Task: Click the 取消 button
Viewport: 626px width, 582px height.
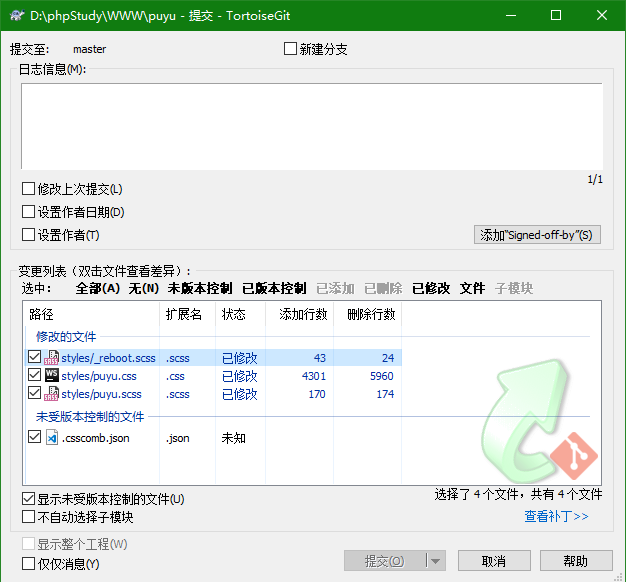Action: coord(494,561)
